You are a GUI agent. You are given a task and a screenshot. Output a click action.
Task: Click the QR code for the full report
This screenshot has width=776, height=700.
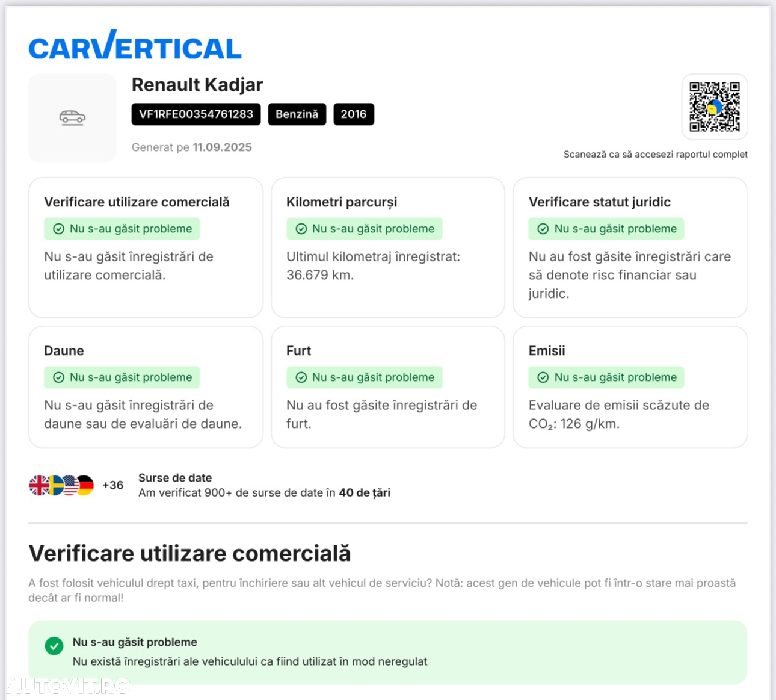714,107
